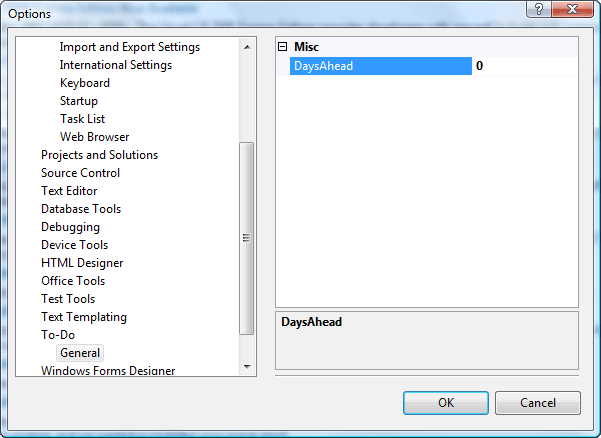
Task: Click the tree scrollbar thumb
Action: pos(246,238)
